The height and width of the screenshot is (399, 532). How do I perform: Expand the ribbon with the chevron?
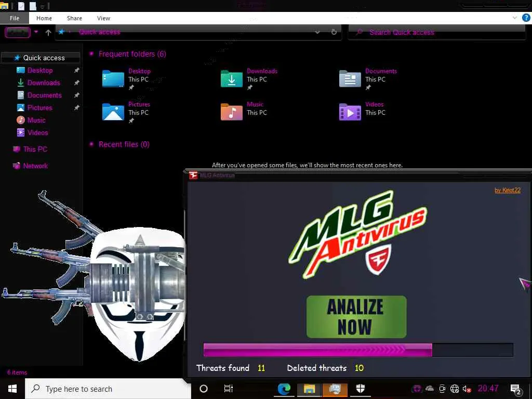515,18
